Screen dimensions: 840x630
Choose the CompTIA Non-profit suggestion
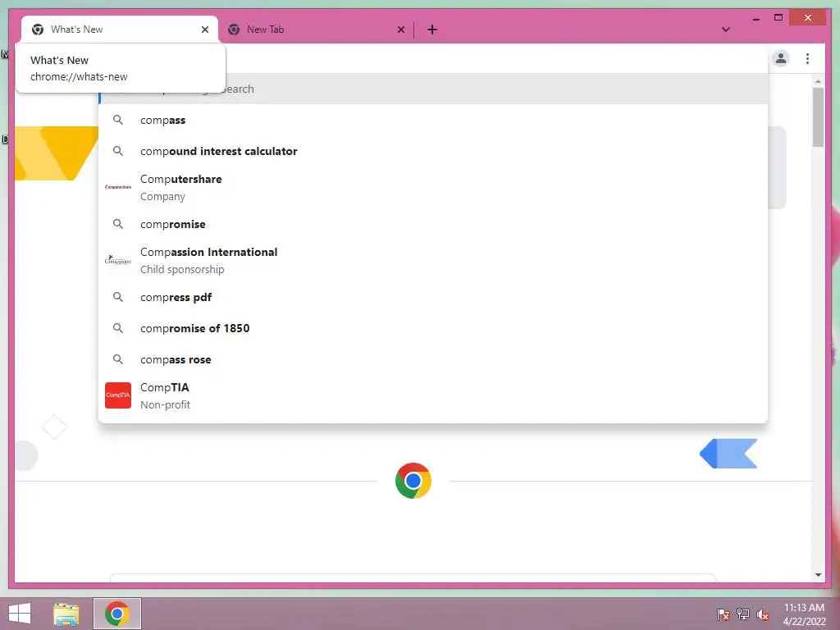tap(433, 395)
